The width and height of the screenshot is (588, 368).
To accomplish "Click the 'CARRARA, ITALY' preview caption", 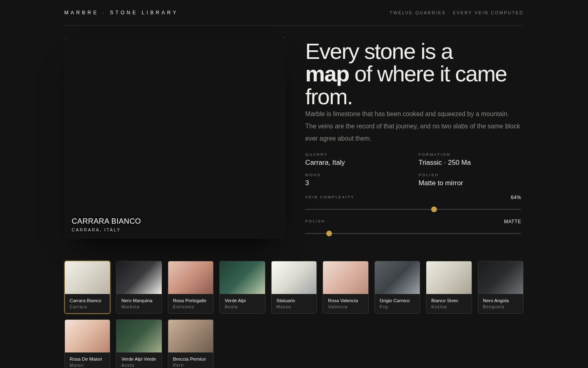I will (x=96, y=230).
